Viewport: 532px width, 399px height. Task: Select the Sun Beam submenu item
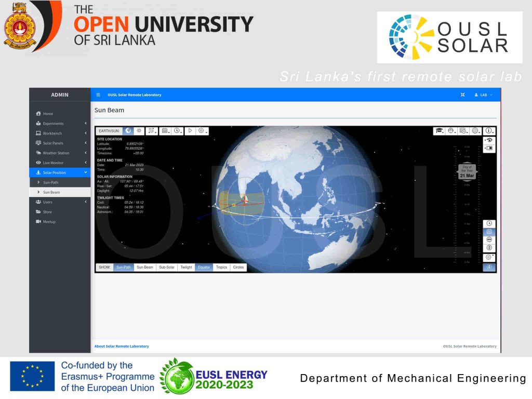click(60, 192)
